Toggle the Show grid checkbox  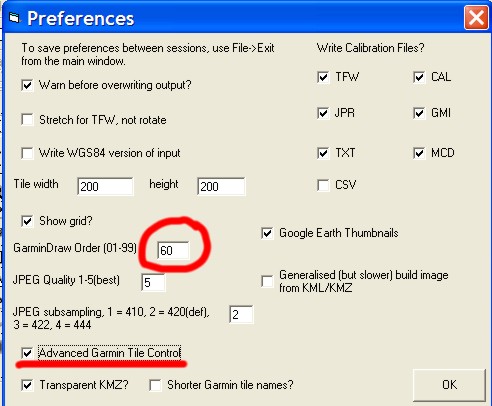tap(27, 221)
